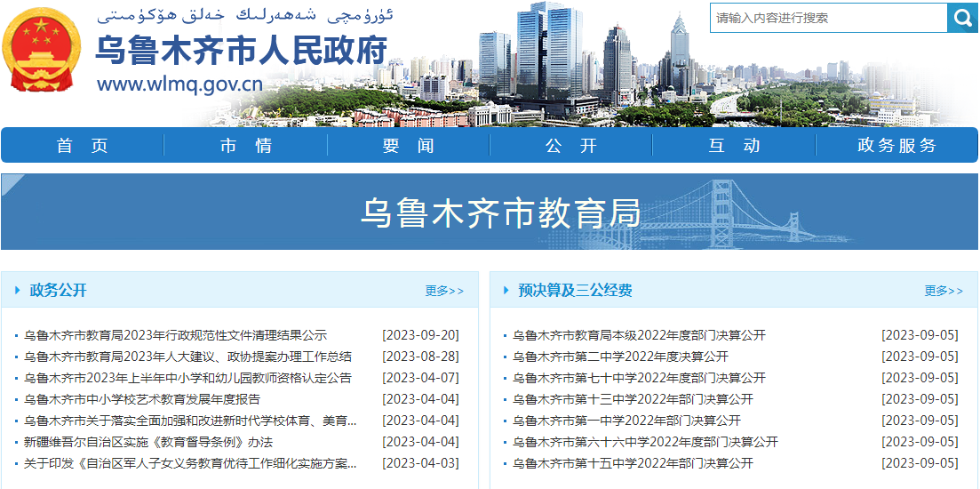Screen dimensions: 980x489
Task: Click the 预决算及三公经费 section heading
Action: (575, 290)
